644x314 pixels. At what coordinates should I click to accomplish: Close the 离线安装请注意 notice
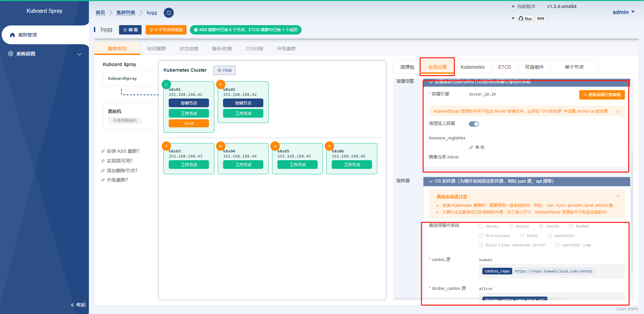618,196
